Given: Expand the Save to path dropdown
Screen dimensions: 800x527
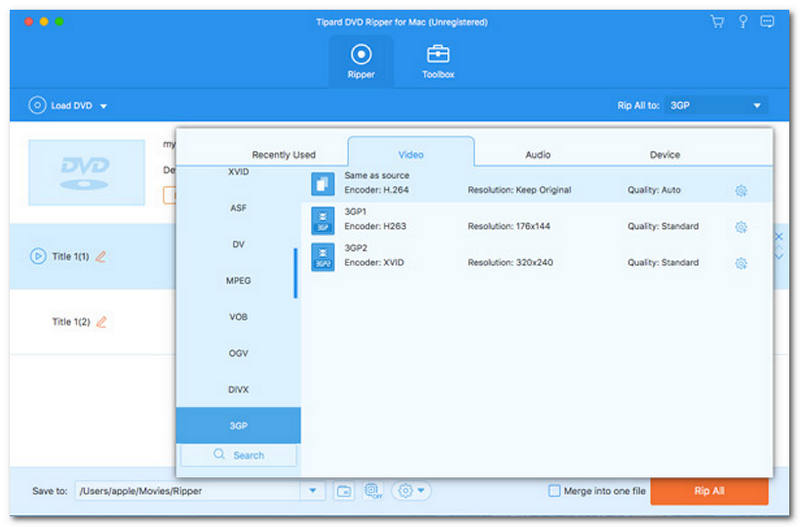Looking at the screenshot, I should click(x=313, y=491).
